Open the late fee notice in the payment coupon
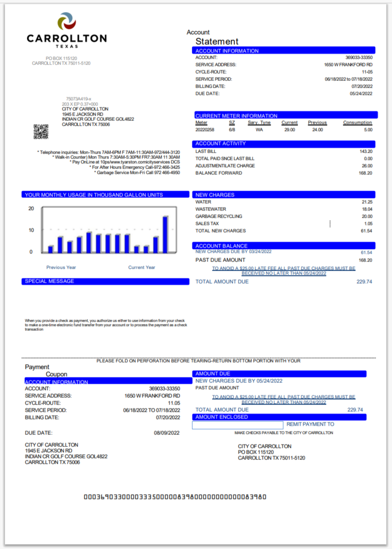The image size is (392, 549). (x=284, y=400)
